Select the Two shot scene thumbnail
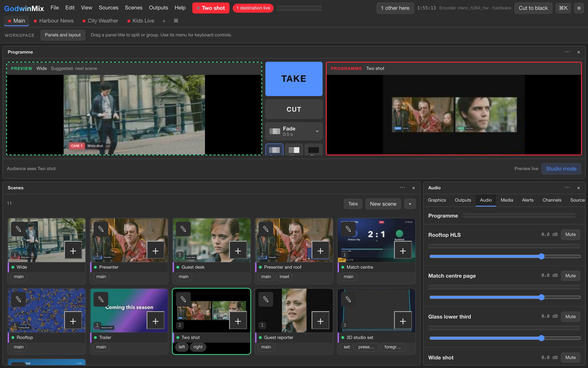Image resolution: width=588 pixels, height=368 pixels. tap(211, 311)
